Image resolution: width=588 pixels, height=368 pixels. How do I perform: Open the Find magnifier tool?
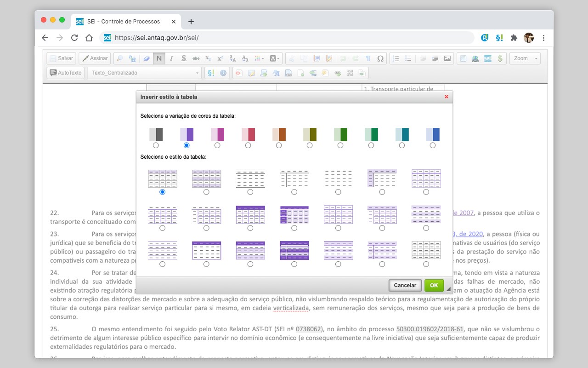(x=119, y=58)
